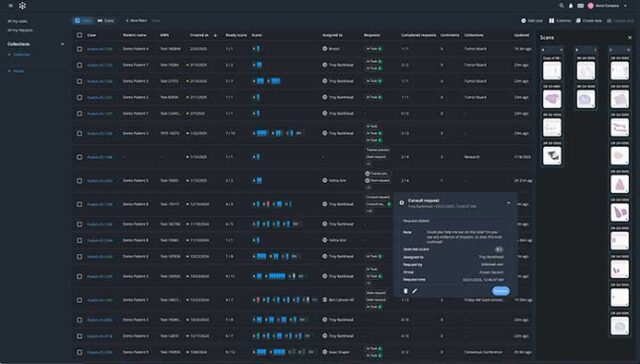Click the snowflake app logo
This screenshot has width=640, height=364.
click(22, 6)
